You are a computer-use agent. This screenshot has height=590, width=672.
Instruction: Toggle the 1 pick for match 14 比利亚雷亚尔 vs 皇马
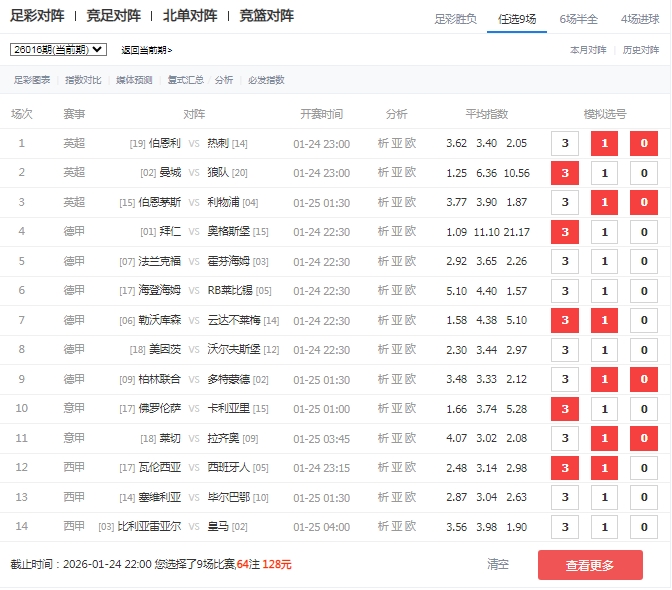[604, 527]
